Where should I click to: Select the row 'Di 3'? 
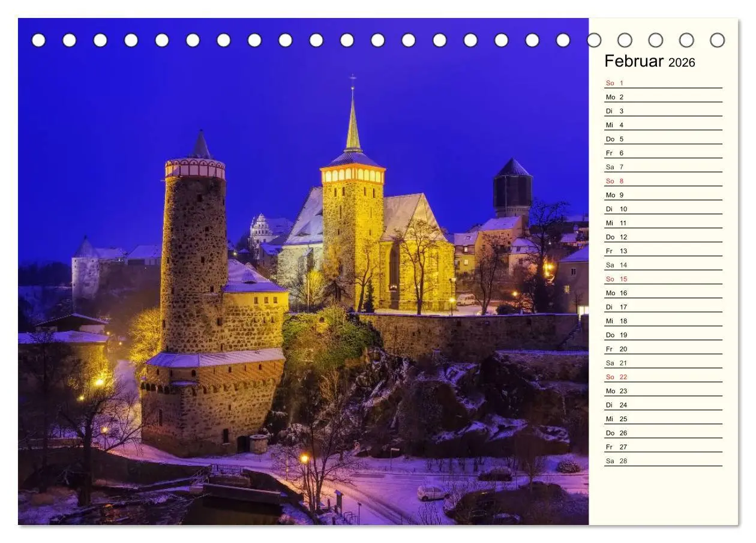[x=663, y=111]
